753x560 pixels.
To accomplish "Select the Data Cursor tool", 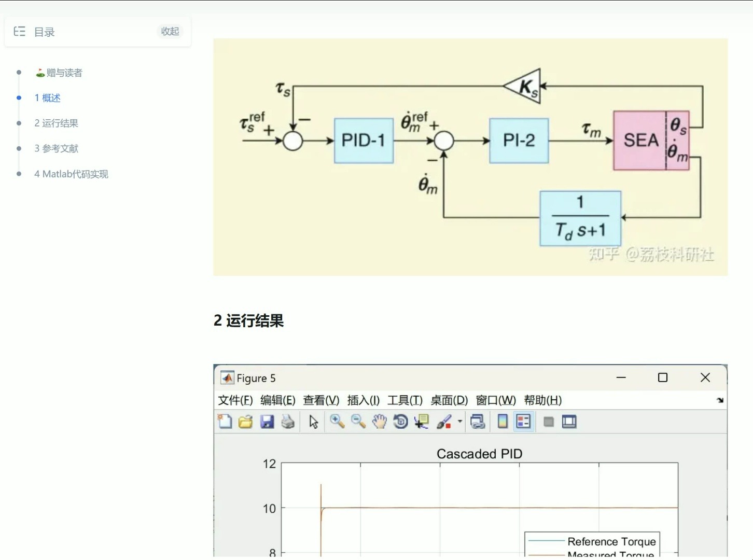I will click(421, 422).
